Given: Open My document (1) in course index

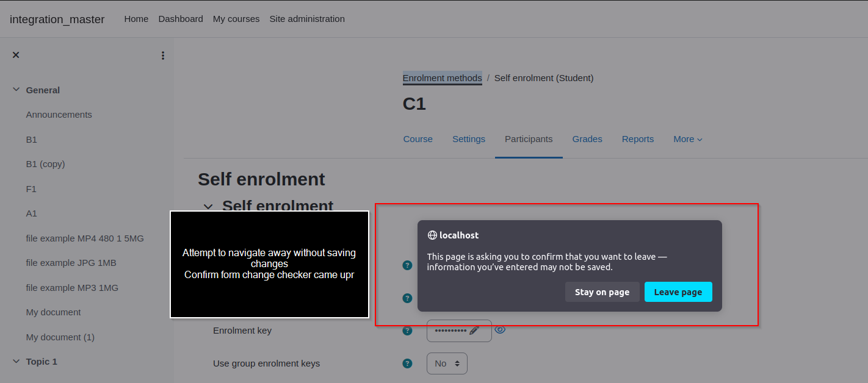Looking at the screenshot, I should click(60, 337).
